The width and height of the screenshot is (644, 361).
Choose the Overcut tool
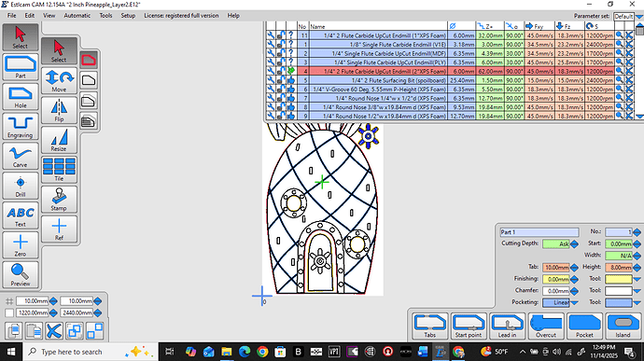point(546,326)
